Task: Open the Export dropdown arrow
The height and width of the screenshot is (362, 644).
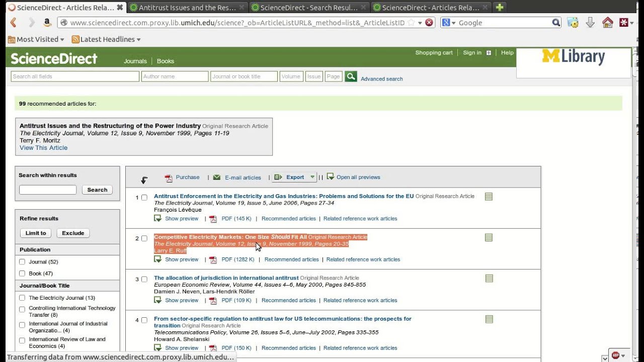Action: (x=312, y=177)
